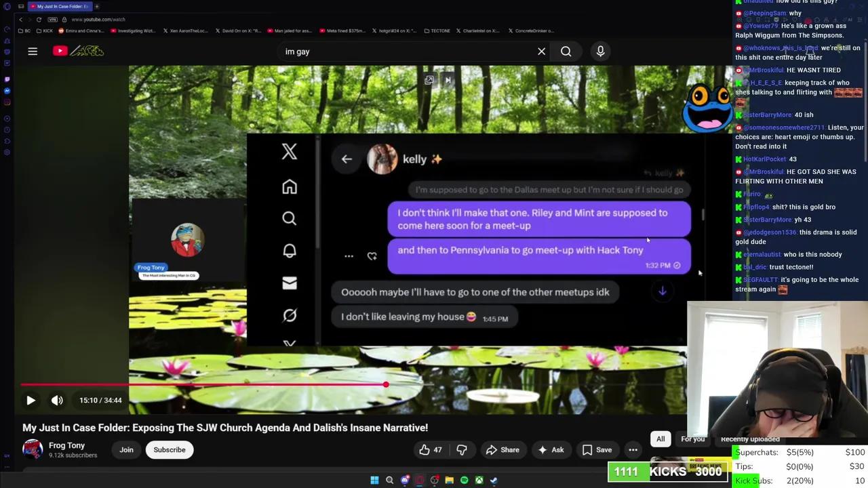Screen dimensions: 868x488
Task: Open the BC bookmarks folder
Action: (x=24, y=30)
